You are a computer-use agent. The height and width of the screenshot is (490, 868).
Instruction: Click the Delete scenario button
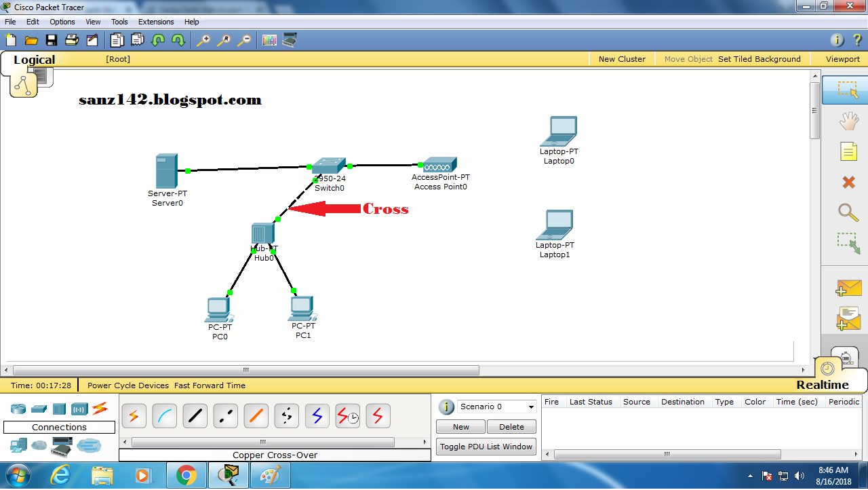coord(511,427)
